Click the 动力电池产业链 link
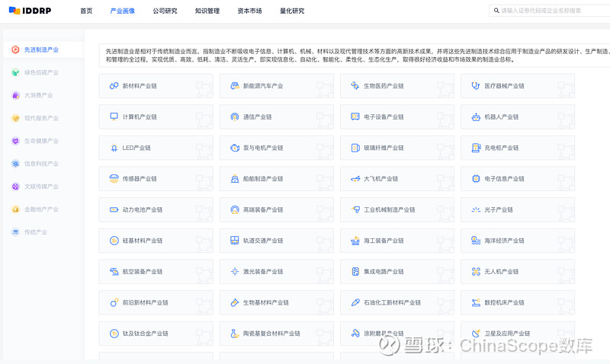610x364 pixels. click(143, 209)
